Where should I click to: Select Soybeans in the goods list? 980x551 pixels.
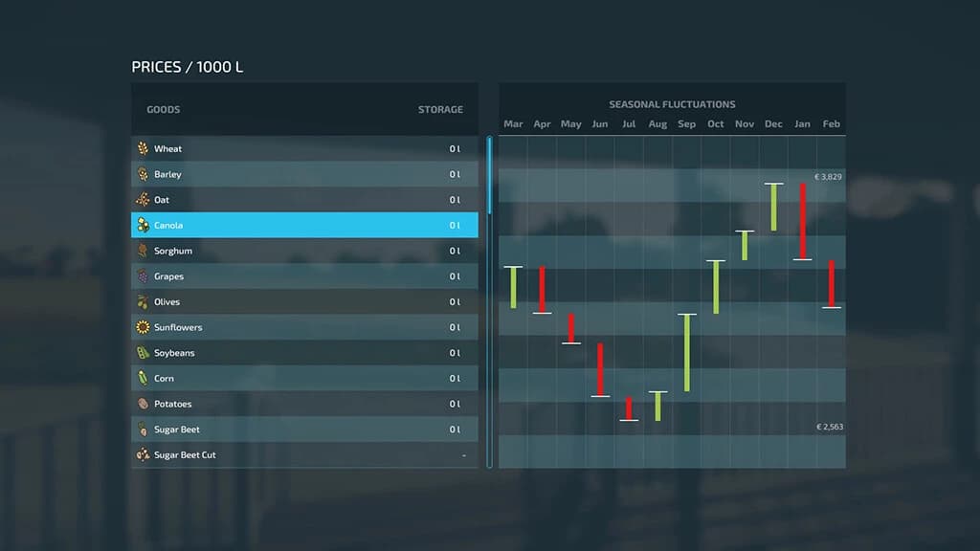click(x=304, y=352)
